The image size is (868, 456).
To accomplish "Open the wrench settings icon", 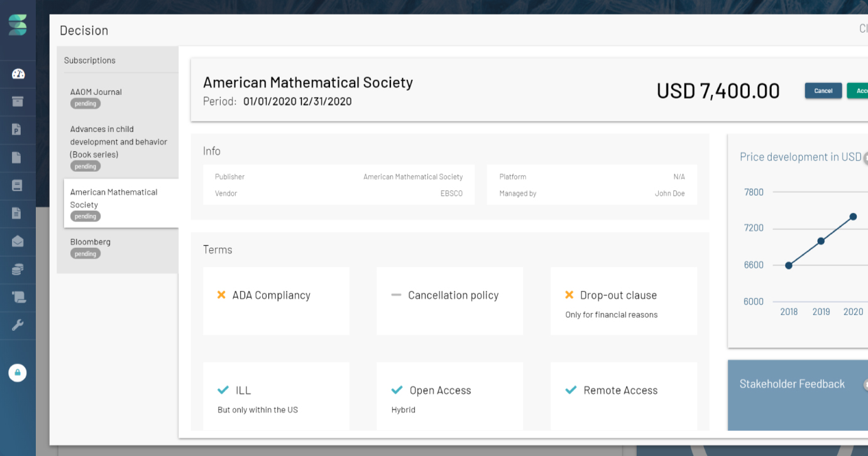I will pyautogui.click(x=18, y=325).
